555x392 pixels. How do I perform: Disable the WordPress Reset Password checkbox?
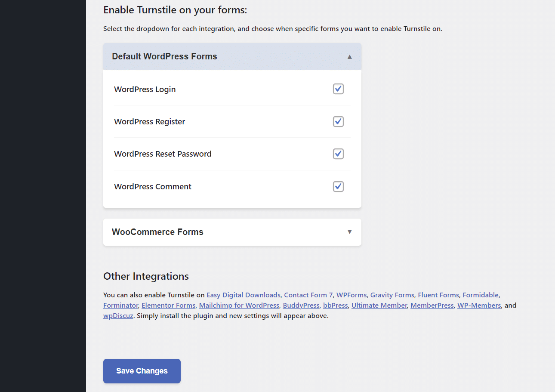coord(338,154)
